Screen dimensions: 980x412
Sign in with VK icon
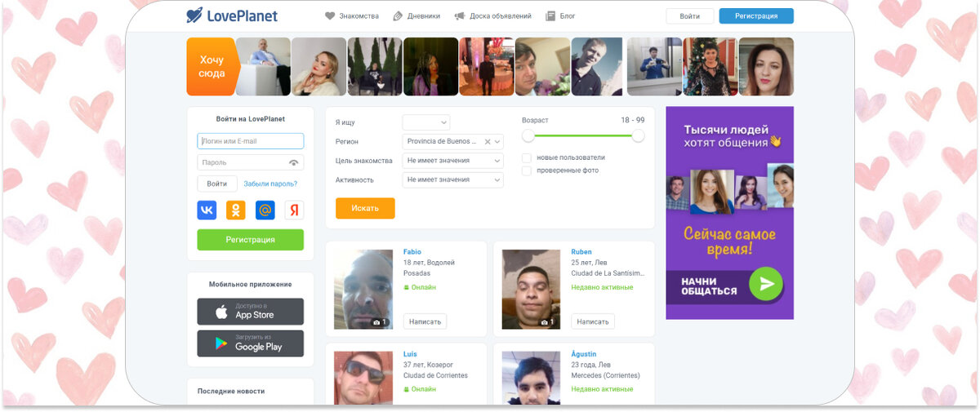207,210
